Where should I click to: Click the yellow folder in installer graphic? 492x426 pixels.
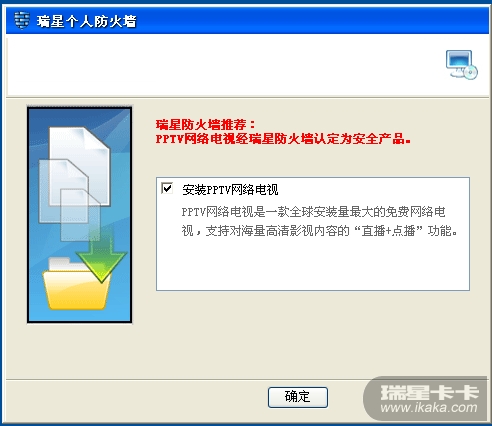(x=76, y=284)
